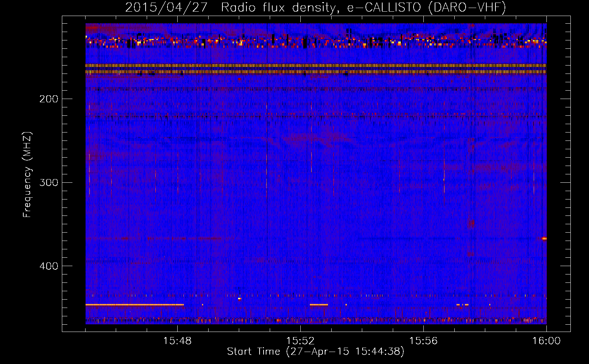Image resolution: width=589 pixels, height=364 pixels.
Task: Click the "Start Time (27-Apr-15 15:44:38)" label
Action: point(316,352)
